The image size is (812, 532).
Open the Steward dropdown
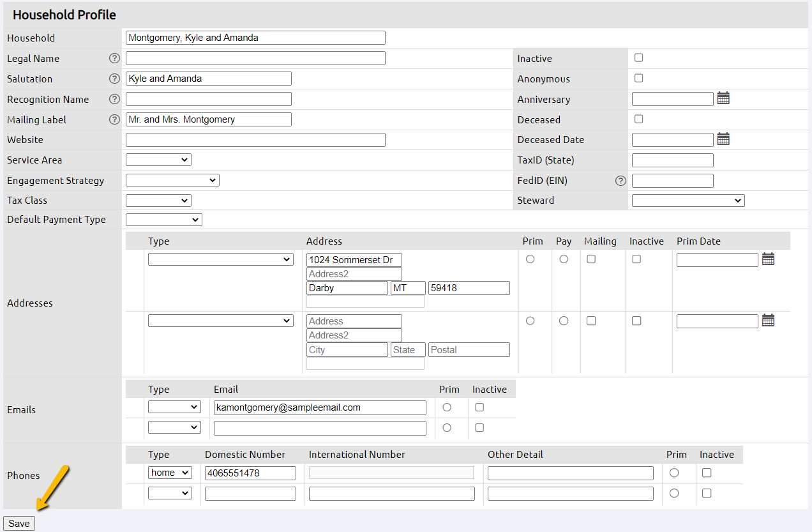coord(688,200)
